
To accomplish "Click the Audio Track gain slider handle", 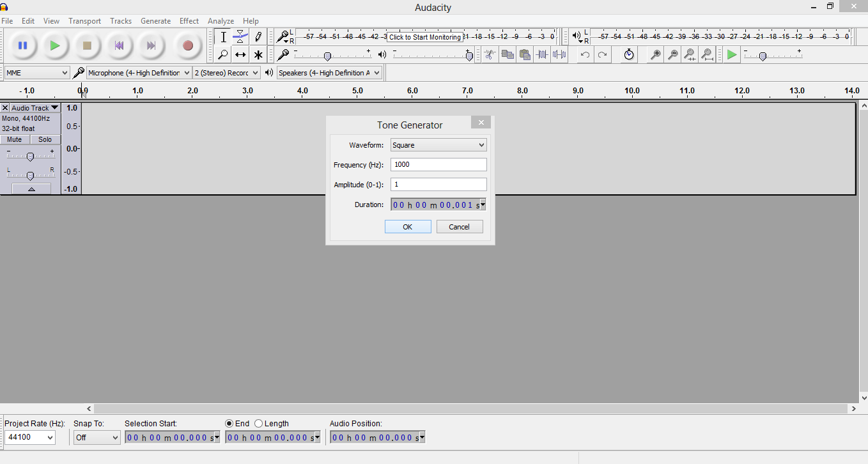I will click(x=30, y=157).
